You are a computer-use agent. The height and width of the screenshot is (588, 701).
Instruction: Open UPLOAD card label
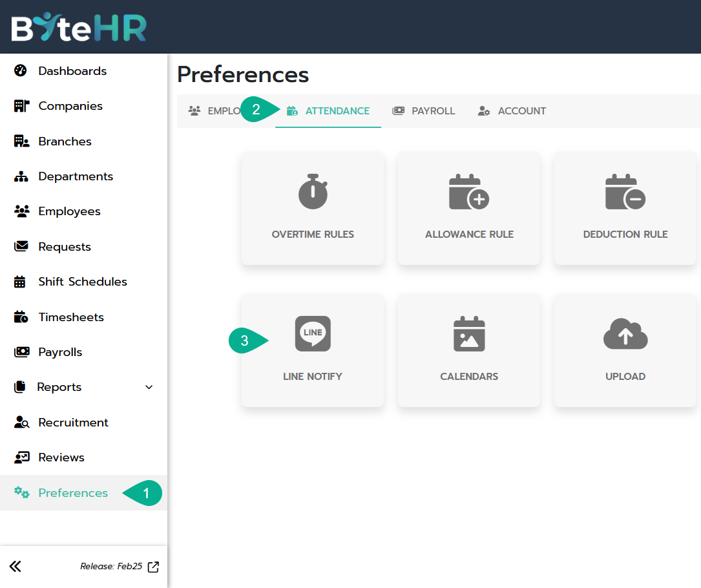(625, 377)
